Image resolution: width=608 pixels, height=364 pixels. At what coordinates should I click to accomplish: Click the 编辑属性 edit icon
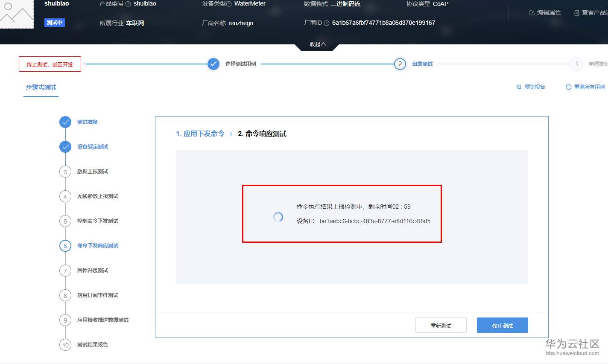532,13
